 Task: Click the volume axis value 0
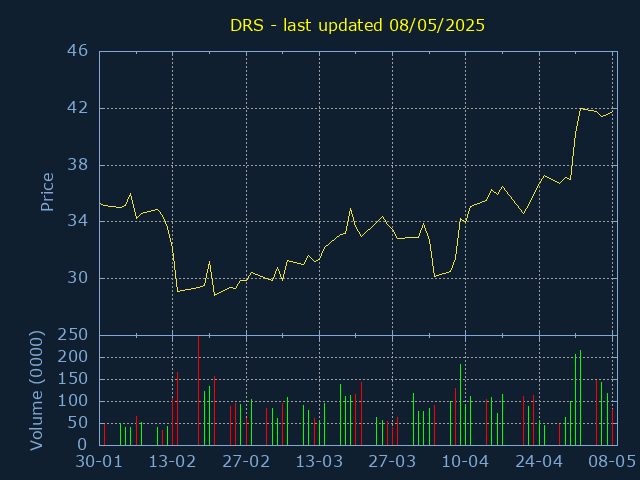[83, 444]
